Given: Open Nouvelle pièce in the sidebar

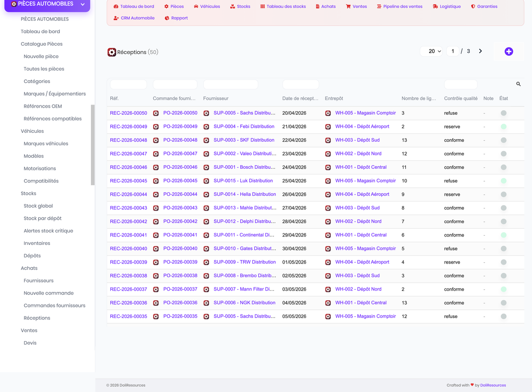Looking at the screenshot, I should pyautogui.click(x=41, y=57).
